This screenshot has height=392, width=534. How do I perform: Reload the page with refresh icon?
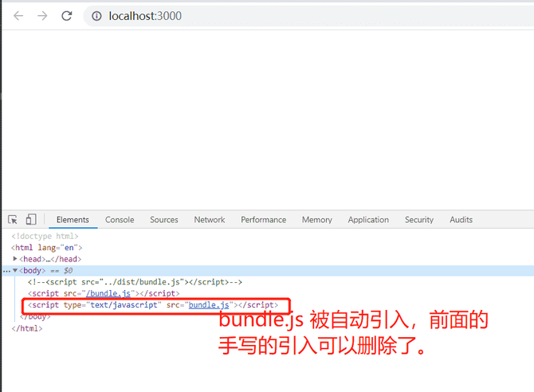click(66, 16)
